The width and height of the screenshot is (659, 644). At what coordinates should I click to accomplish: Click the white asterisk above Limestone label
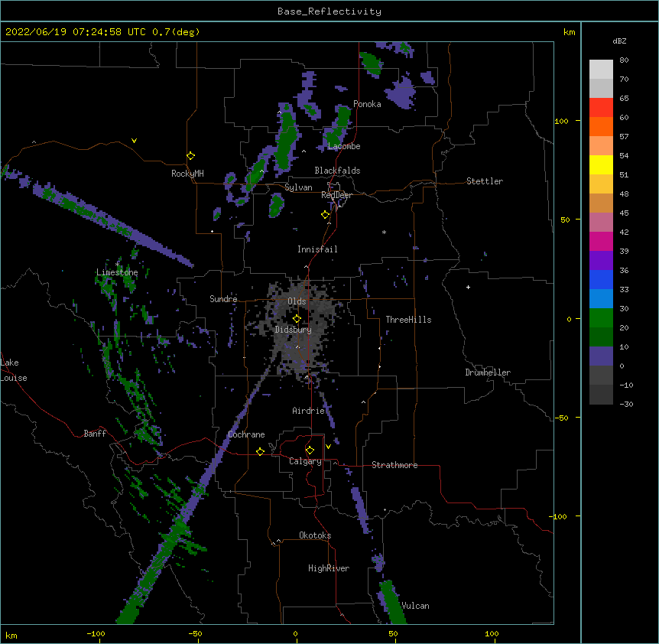(118, 264)
